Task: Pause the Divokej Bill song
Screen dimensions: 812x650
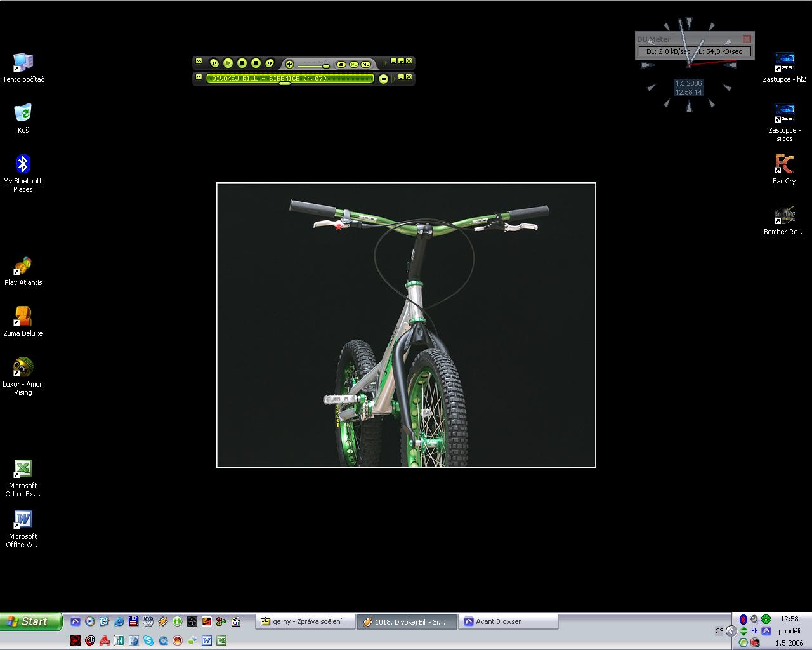Action: [x=242, y=63]
